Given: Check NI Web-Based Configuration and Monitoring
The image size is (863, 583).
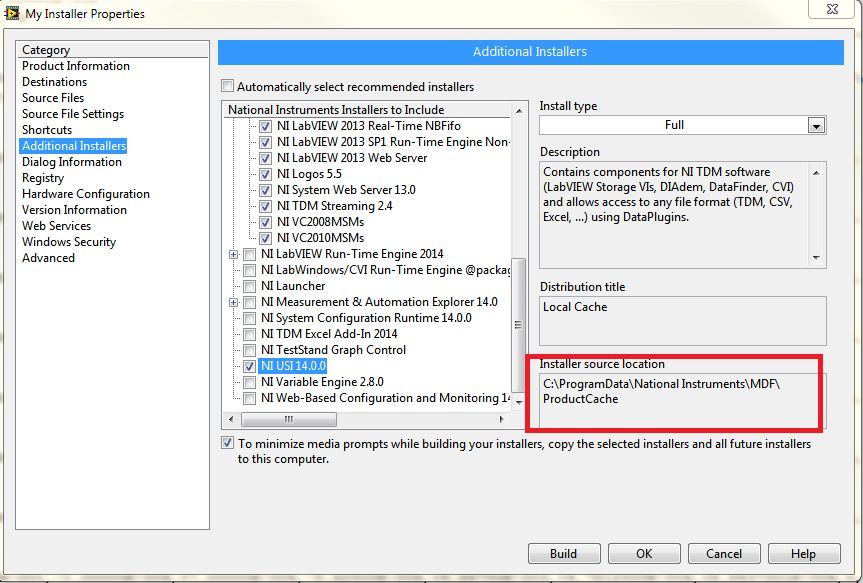Looking at the screenshot, I should click(x=249, y=398).
